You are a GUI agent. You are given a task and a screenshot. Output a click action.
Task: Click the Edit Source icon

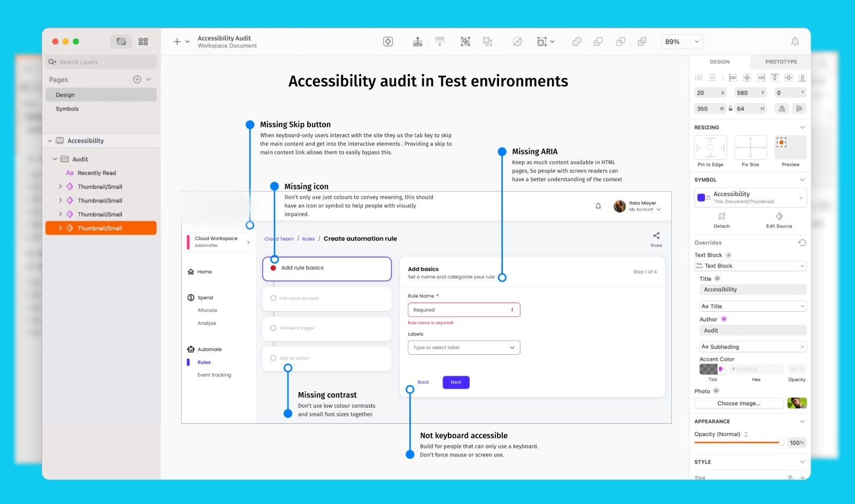point(779,216)
